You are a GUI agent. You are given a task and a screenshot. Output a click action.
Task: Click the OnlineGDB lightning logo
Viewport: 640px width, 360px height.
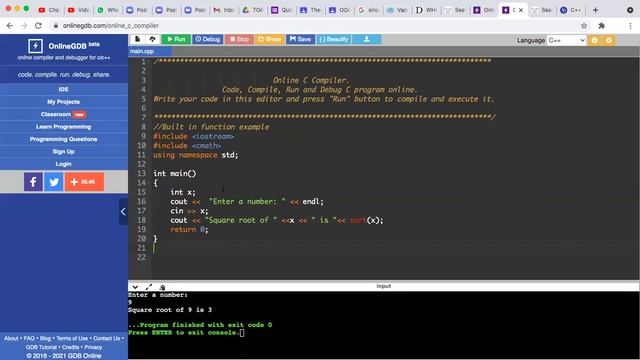tap(35, 46)
